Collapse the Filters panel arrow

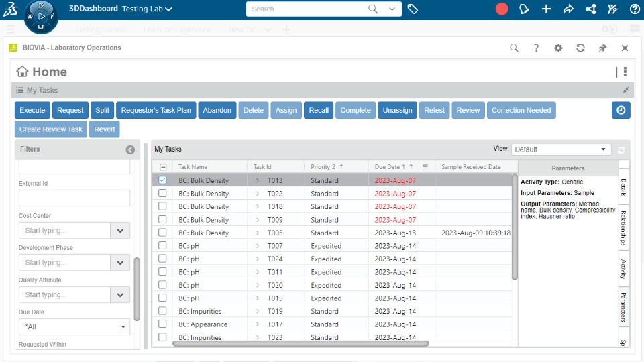click(x=130, y=149)
